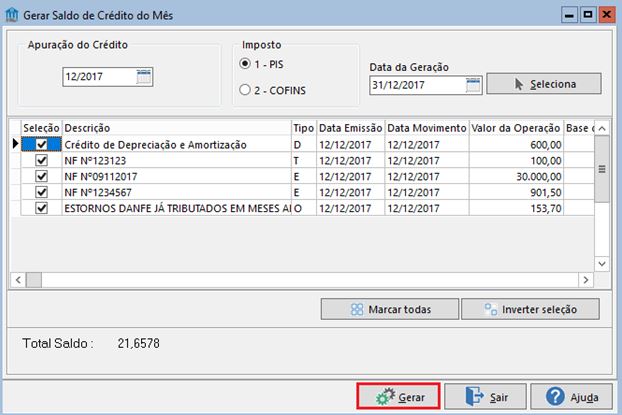Uncheck the NF Nº1234567 row checkbox
The height and width of the screenshot is (415, 622).
tap(41, 192)
